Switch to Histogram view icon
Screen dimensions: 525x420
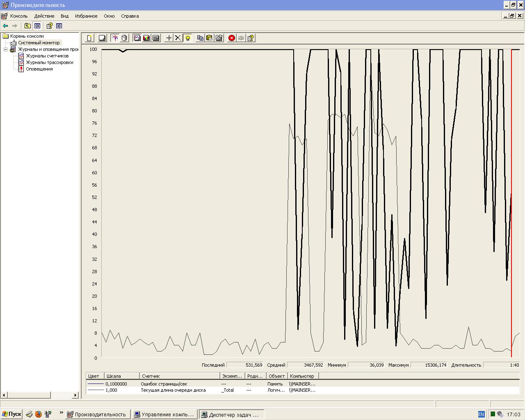coord(146,38)
